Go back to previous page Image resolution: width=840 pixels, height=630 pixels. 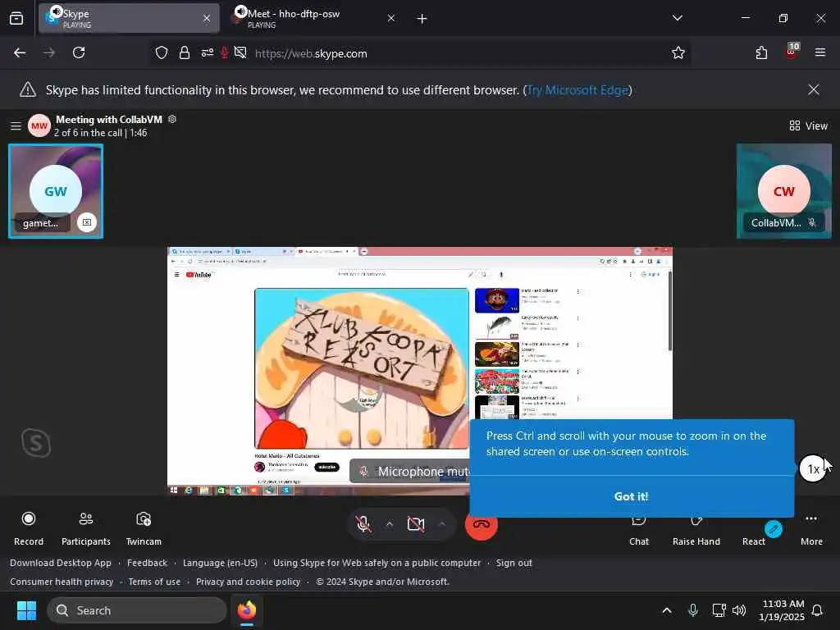pos(20,52)
